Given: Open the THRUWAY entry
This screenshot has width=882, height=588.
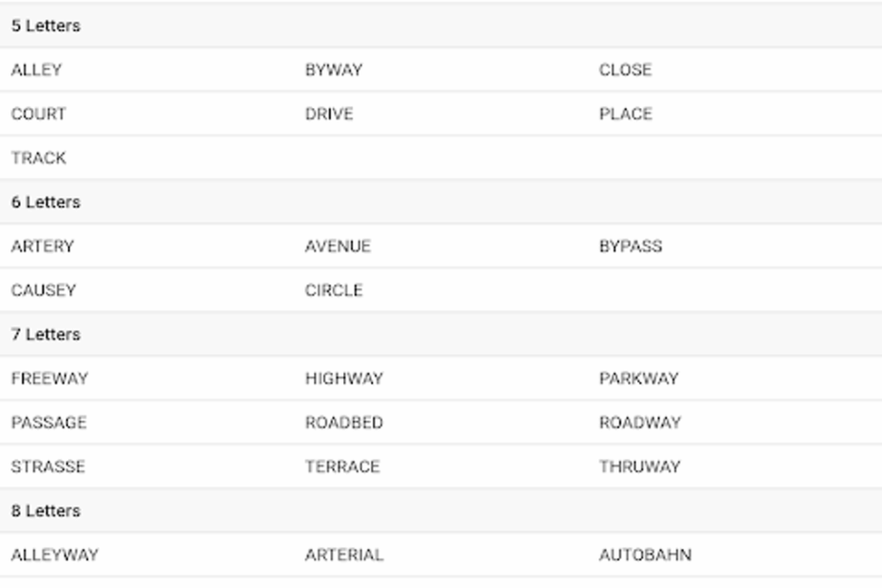Looking at the screenshot, I should click(639, 467).
